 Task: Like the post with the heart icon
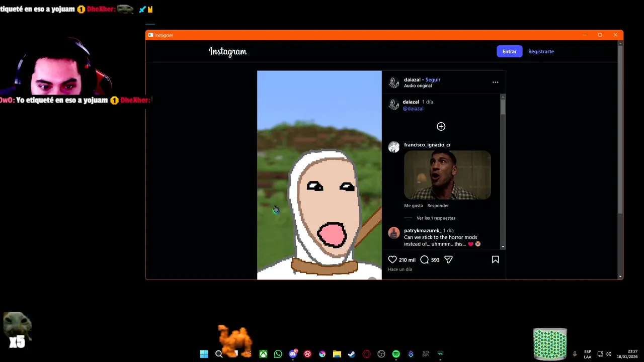(x=392, y=259)
